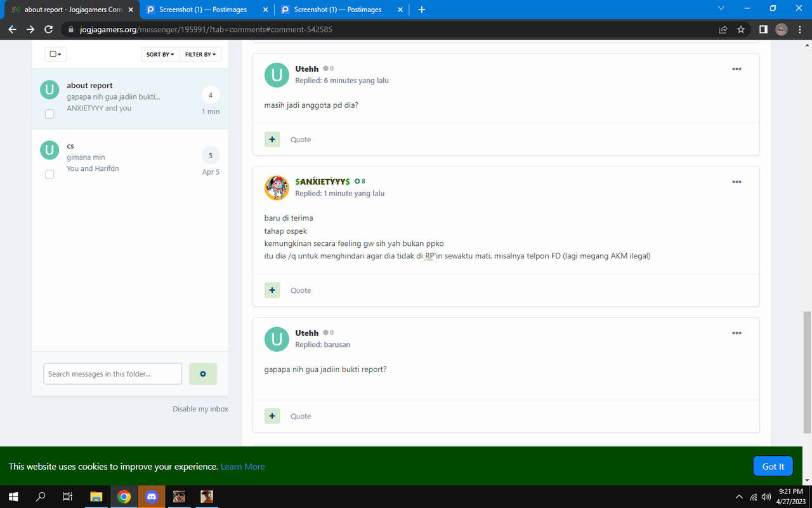Image resolution: width=812 pixels, height=508 pixels.
Task: Click 'Replied: 1 minute yang lalu' timestamp
Action: tap(340, 194)
